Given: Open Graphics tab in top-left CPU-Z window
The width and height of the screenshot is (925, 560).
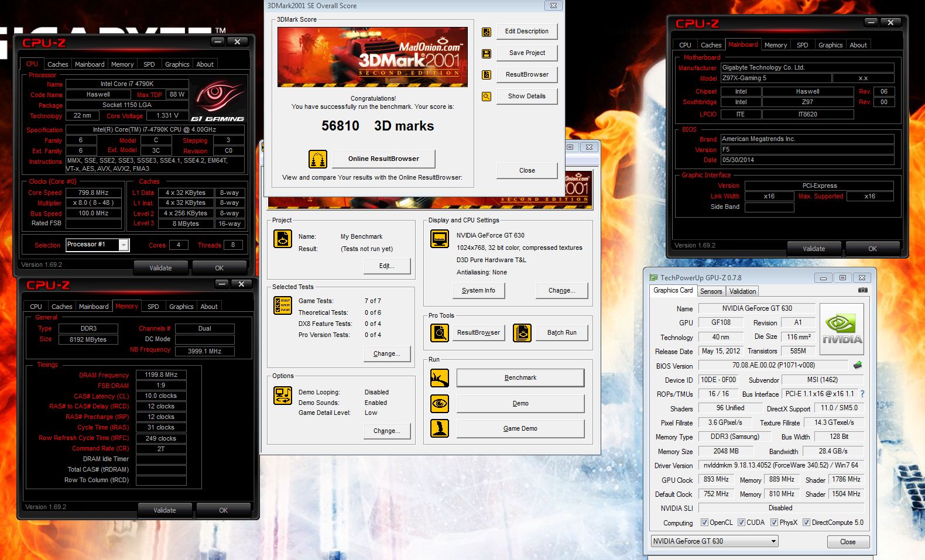Looking at the screenshot, I should click(x=177, y=64).
